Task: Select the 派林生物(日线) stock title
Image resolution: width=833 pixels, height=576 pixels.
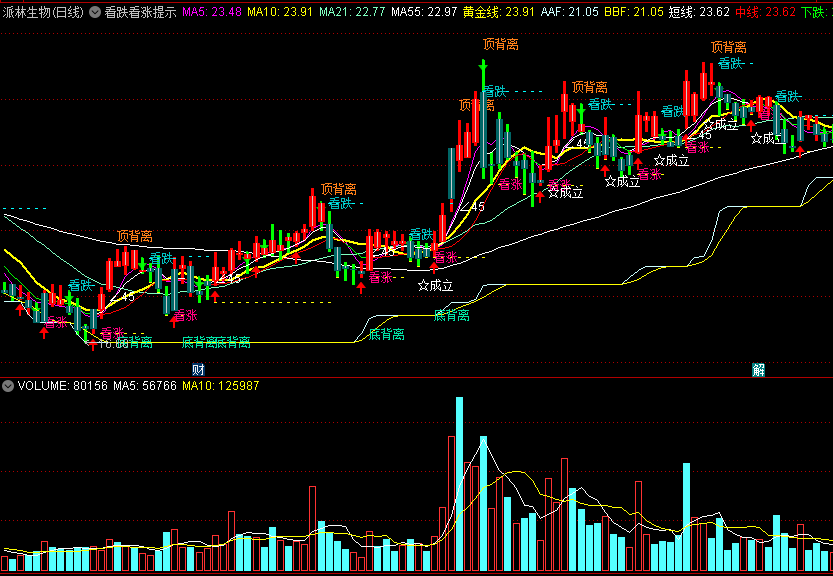Action: [x=43, y=12]
